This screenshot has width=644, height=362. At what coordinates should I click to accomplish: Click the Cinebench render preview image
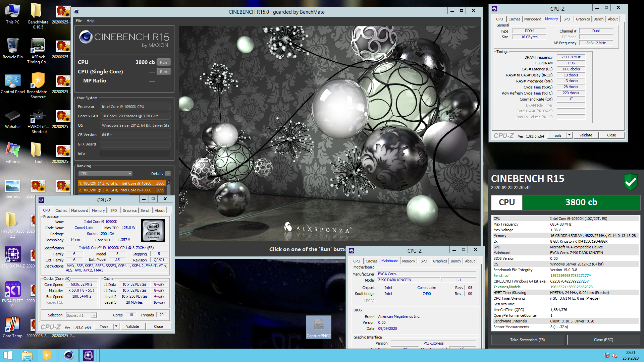tap(329, 133)
